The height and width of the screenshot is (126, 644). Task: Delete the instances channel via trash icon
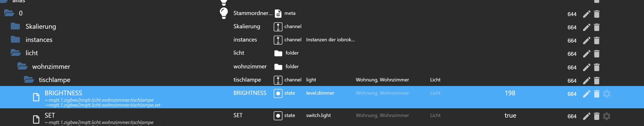597,41
